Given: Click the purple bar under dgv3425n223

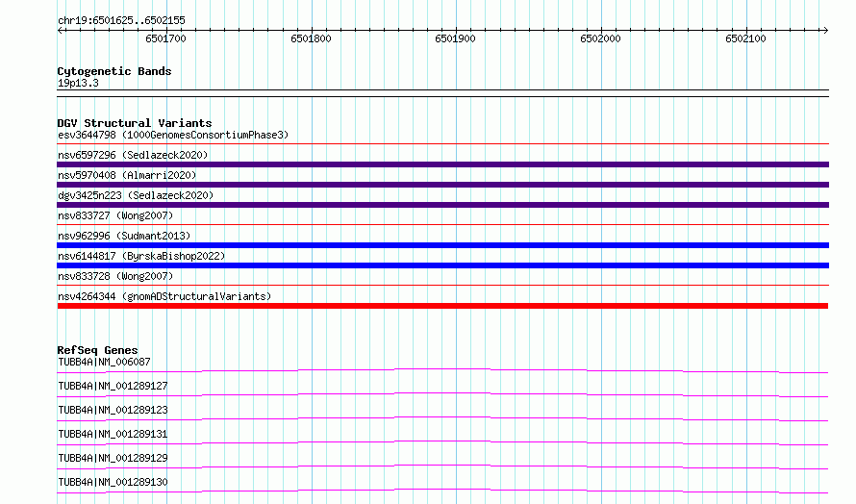Looking at the screenshot, I should [x=442, y=205].
